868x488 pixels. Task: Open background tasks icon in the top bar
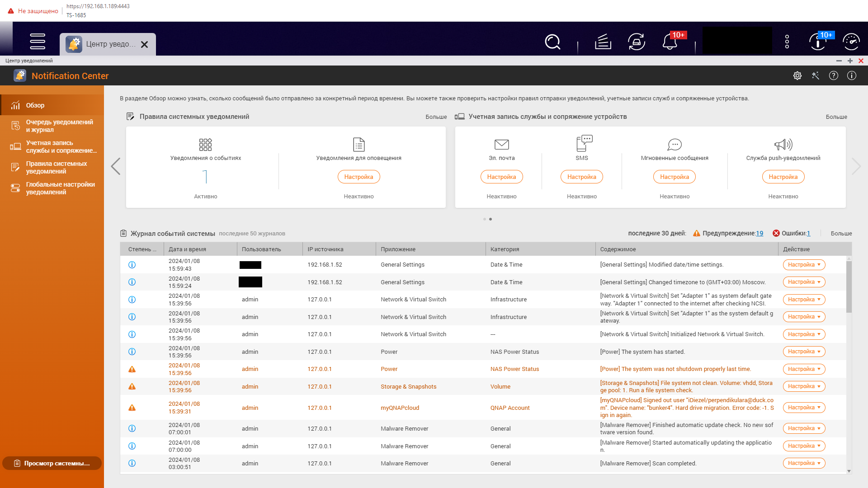603,42
